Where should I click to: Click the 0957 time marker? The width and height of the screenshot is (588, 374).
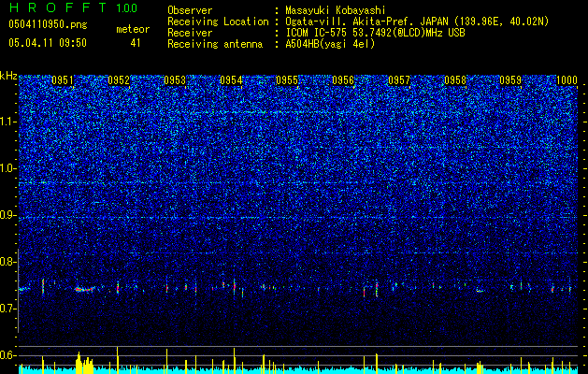[x=399, y=80]
